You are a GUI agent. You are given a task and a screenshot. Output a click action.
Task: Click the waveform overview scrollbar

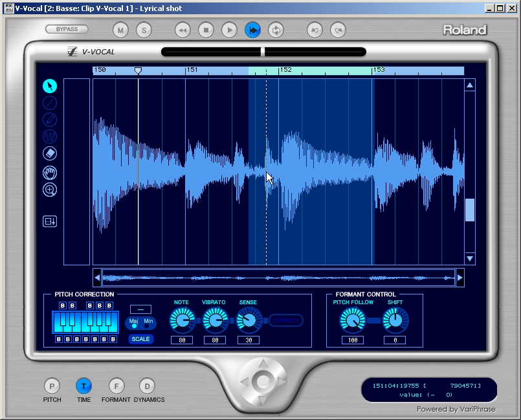pos(278,278)
